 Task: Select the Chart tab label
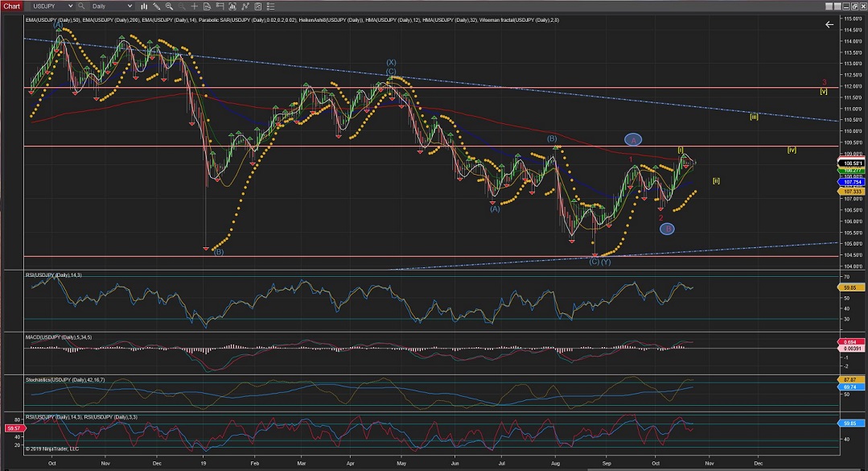point(11,6)
